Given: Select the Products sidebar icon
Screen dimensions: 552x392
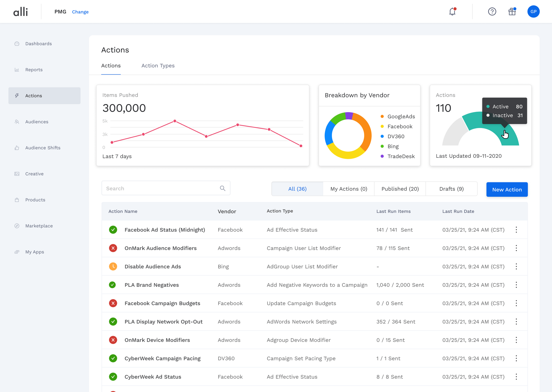Looking at the screenshot, I should [x=17, y=200].
